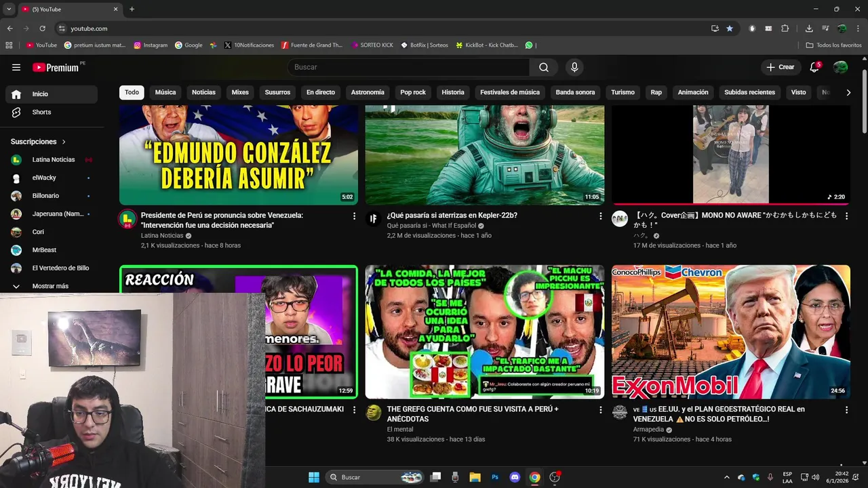
Task: Click the YouTube Premium logo
Action: coord(56,67)
